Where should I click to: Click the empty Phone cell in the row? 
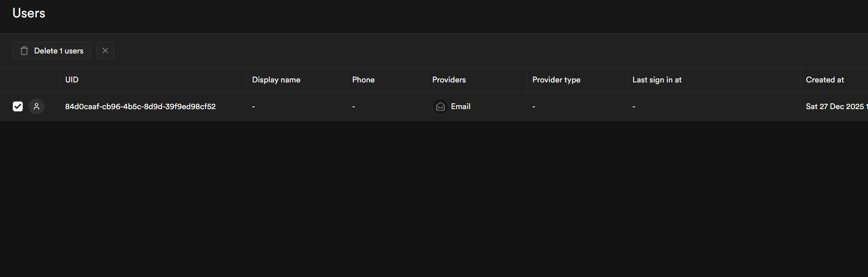point(386,106)
